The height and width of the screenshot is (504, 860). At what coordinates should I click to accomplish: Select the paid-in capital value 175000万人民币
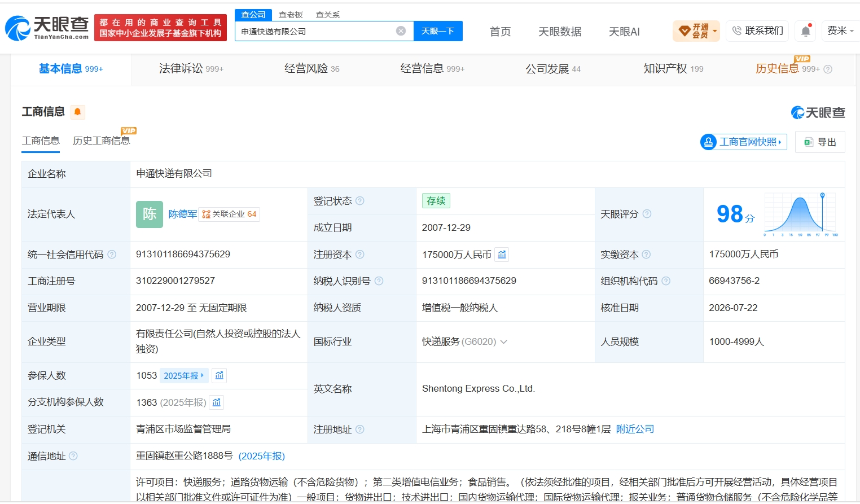pos(744,255)
